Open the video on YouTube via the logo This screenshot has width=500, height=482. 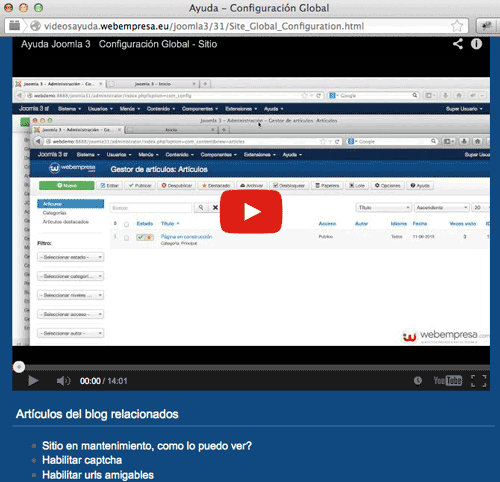pyautogui.click(x=448, y=380)
